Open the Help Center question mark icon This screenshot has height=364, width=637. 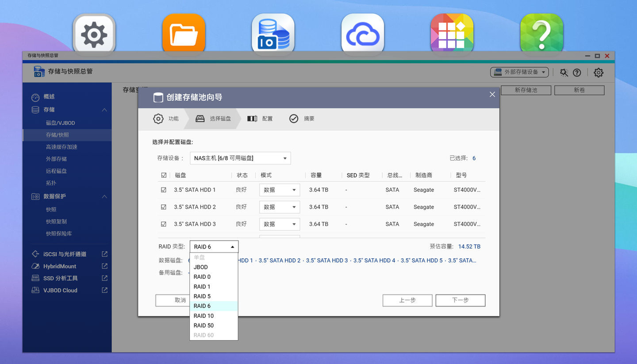click(541, 34)
